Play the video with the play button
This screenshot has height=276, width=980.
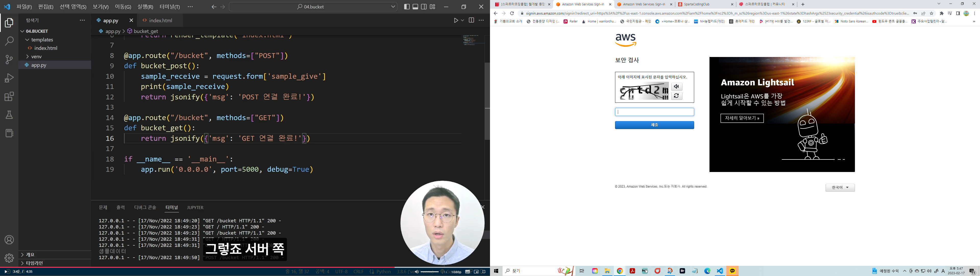[x=6, y=272]
